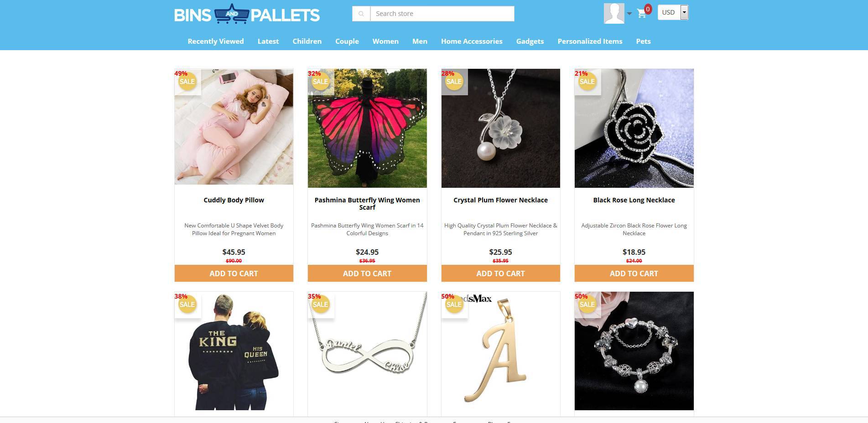Screen dimensions: 868x423
Task: Click the Bins and Pallets logo
Action: 247,14
